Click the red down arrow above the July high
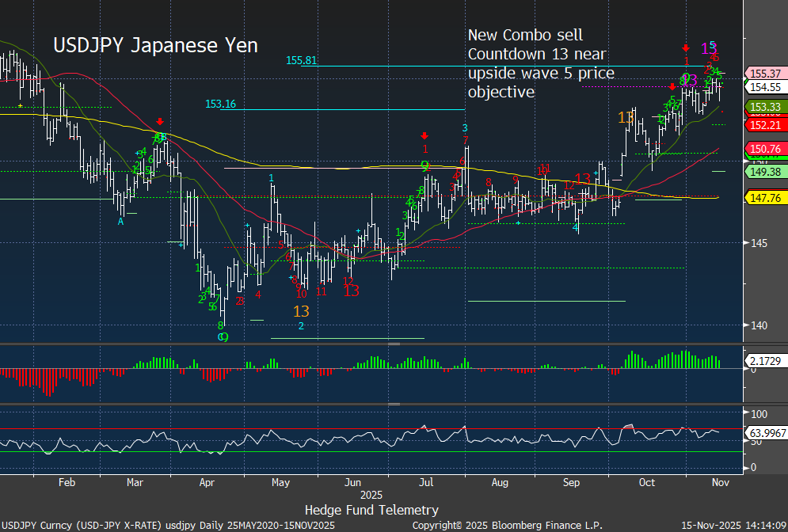 (x=424, y=135)
